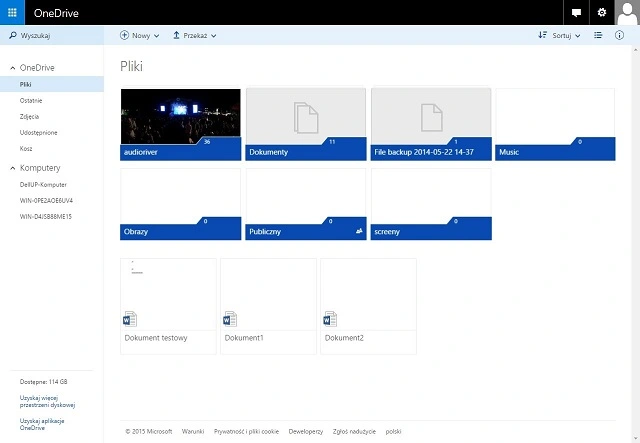640x443 pixels.
Task: Open the app launcher grid icon
Action: click(12, 12)
